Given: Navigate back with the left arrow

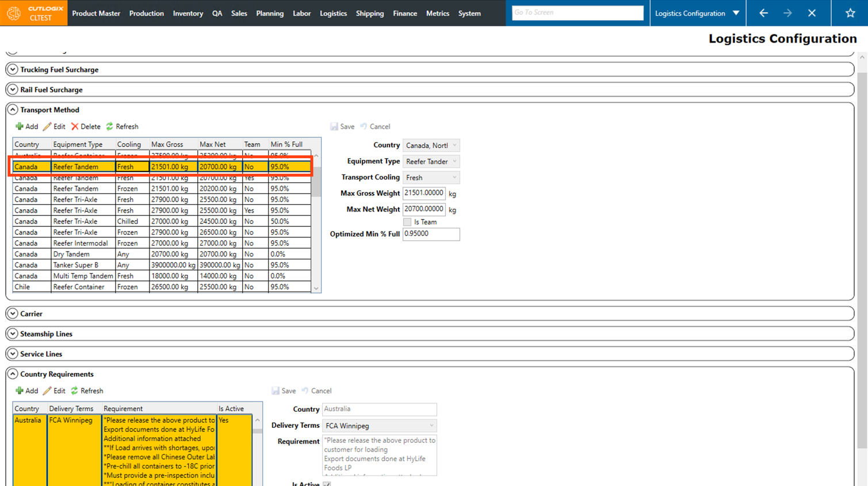Looking at the screenshot, I should [x=763, y=13].
